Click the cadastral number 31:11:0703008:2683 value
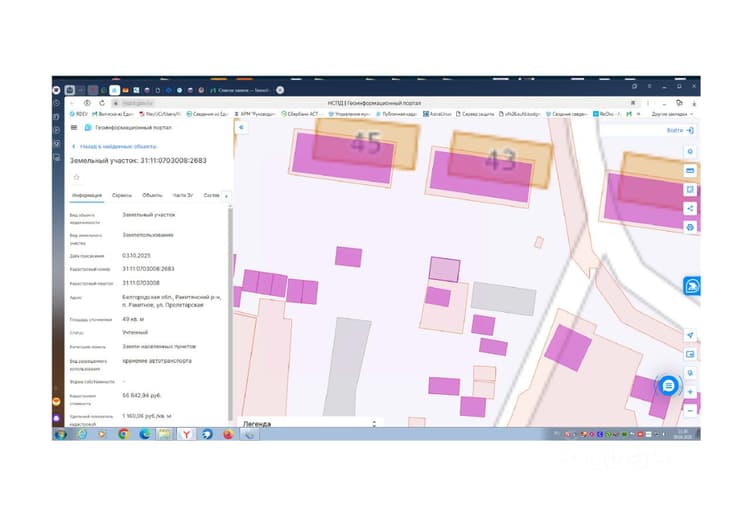The width and height of the screenshot is (750, 530). point(148,269)
